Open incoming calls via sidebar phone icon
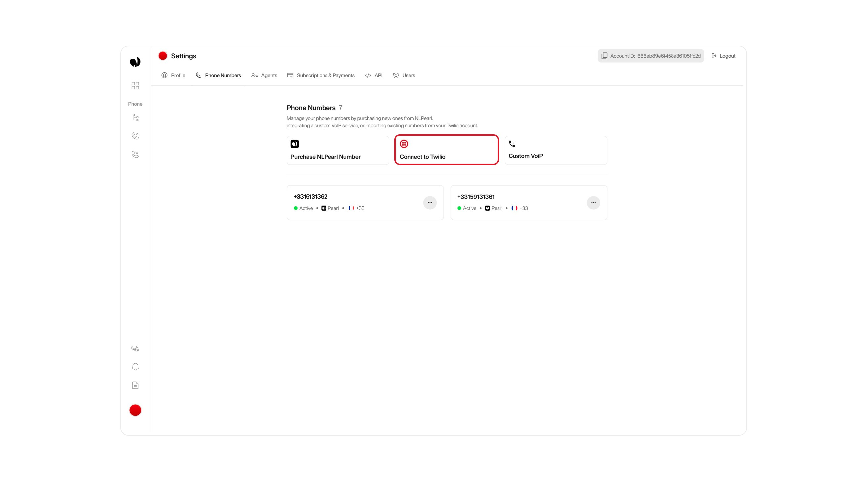Viewport: 868px width, 482px height. (x=135, y=154)
